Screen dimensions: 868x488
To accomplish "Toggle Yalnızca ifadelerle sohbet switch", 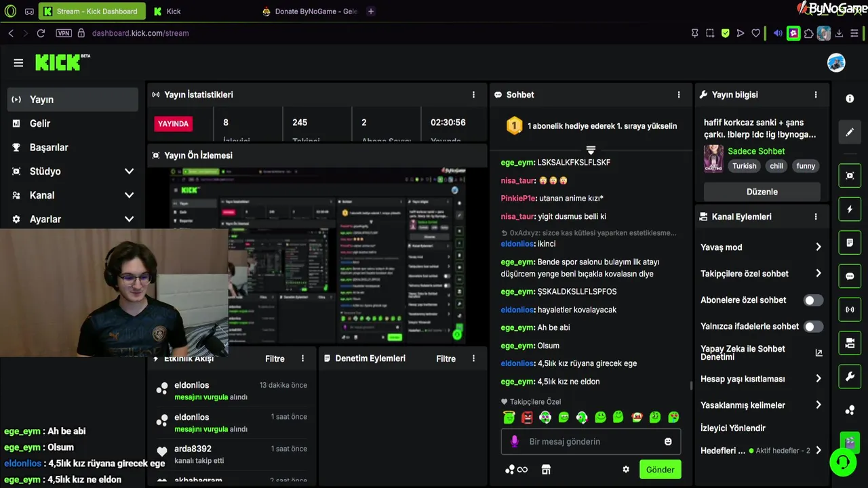I will click(x=813, y=327).
